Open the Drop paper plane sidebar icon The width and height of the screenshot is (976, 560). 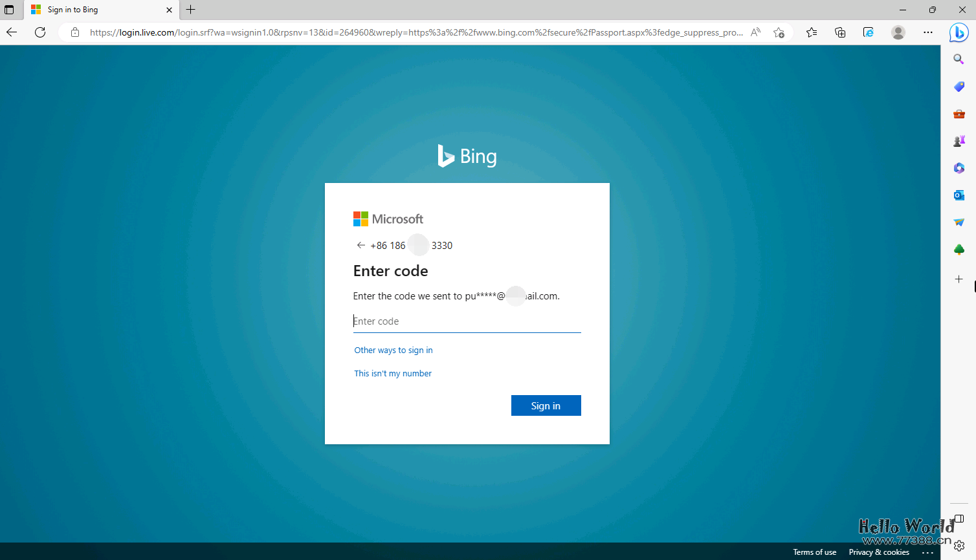[959, 222]
